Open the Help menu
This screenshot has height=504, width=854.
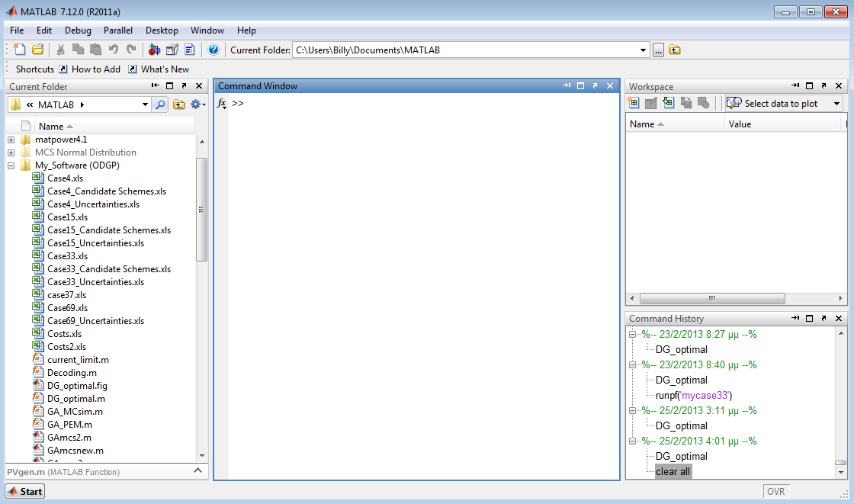click(x=246, y=30)
